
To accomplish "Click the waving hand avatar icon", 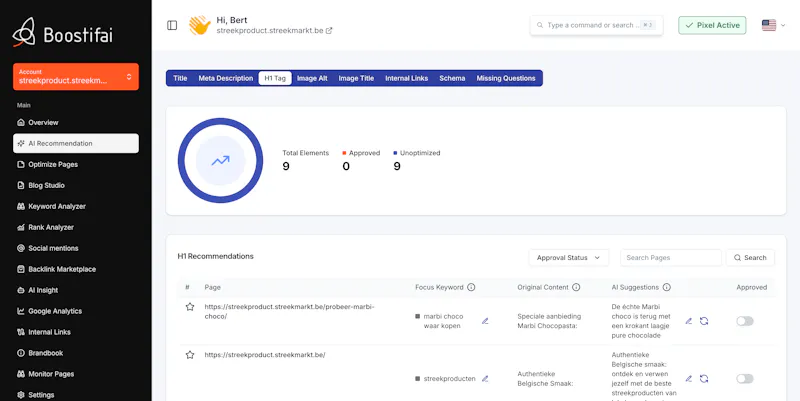I will coord(199,25).
